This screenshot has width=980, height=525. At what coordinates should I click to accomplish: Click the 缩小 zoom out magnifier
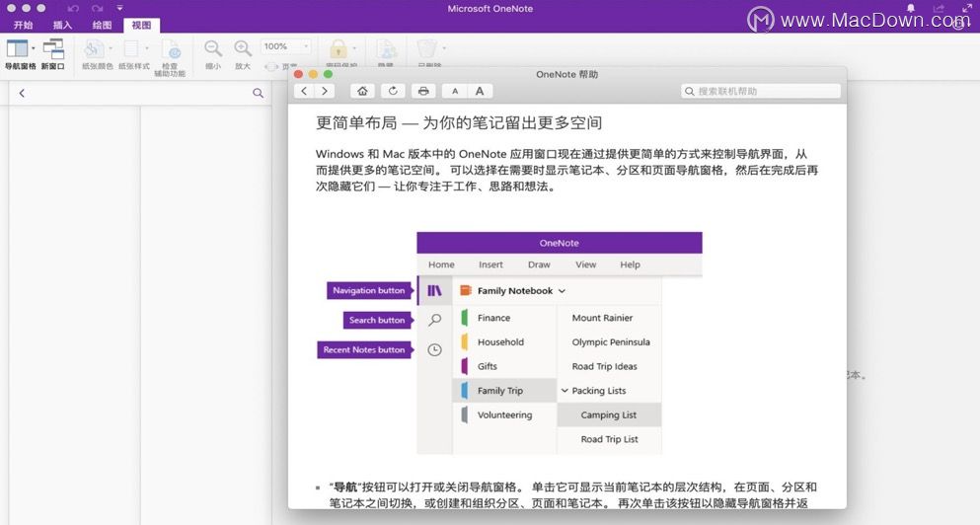click(x=213, y=48)
